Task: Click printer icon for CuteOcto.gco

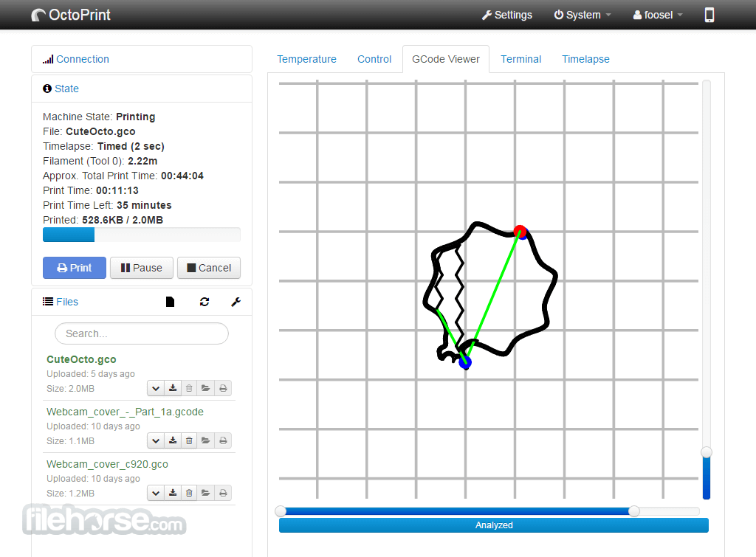Action: coord(223,388)
